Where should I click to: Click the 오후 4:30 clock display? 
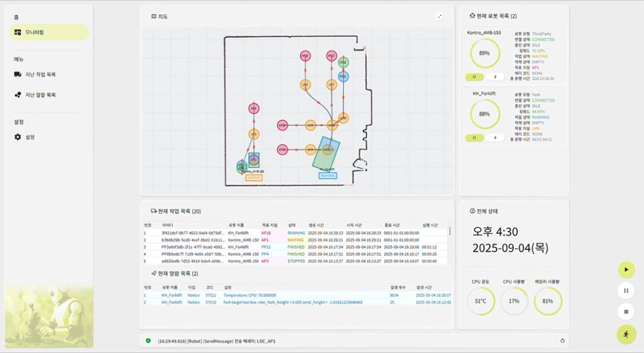pos(496,232)
